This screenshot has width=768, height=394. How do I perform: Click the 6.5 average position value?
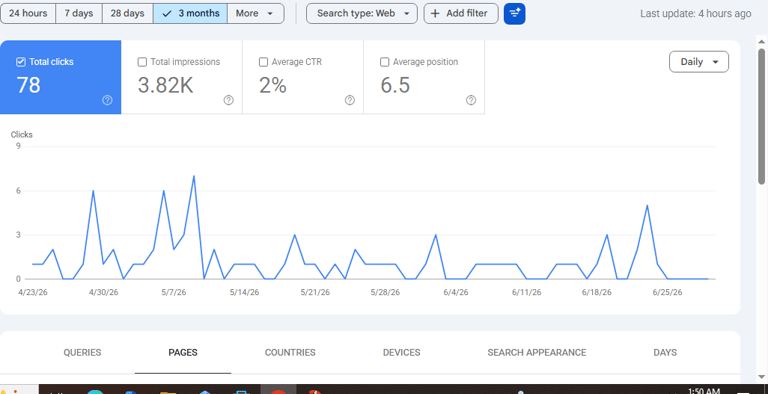395,85
